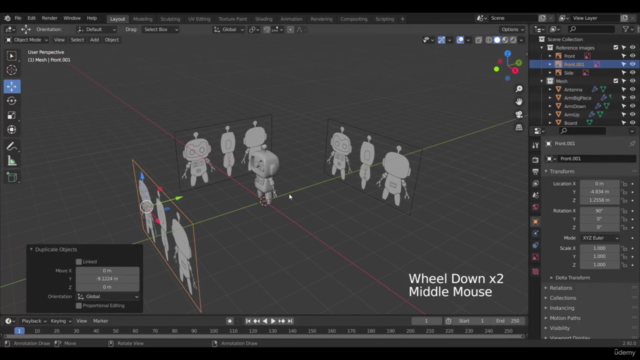Image resolution: width=640 pixels, height=360 pixels.
Task: Open the File menu
Action: pos(18,18)
